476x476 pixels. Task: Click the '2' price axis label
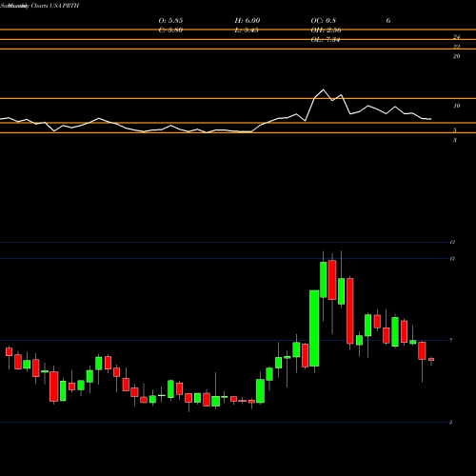(x=451, y=423)
